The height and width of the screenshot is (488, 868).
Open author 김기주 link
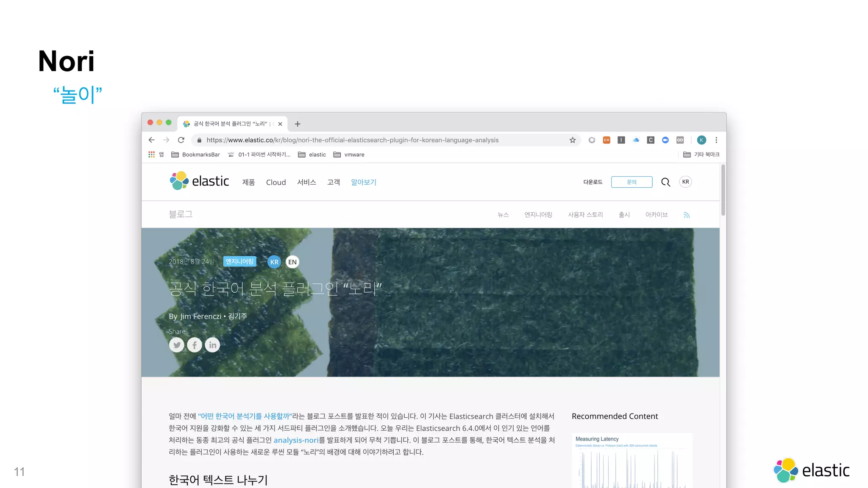pos(237,316)
